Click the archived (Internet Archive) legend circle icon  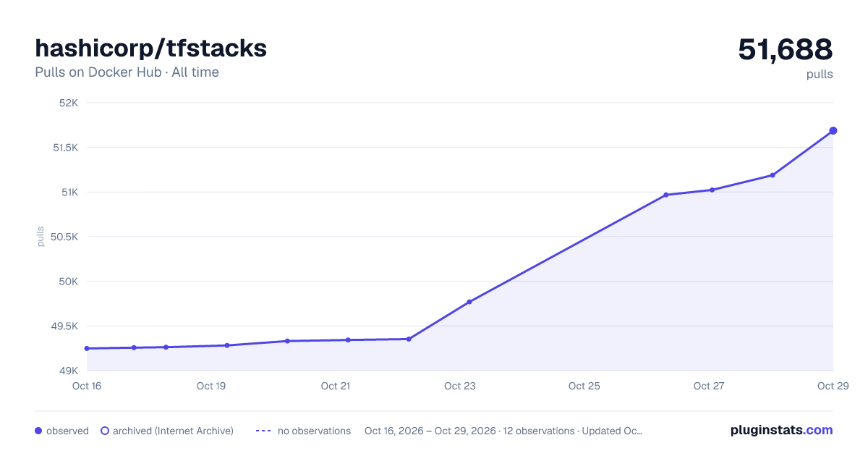[104, 431]
